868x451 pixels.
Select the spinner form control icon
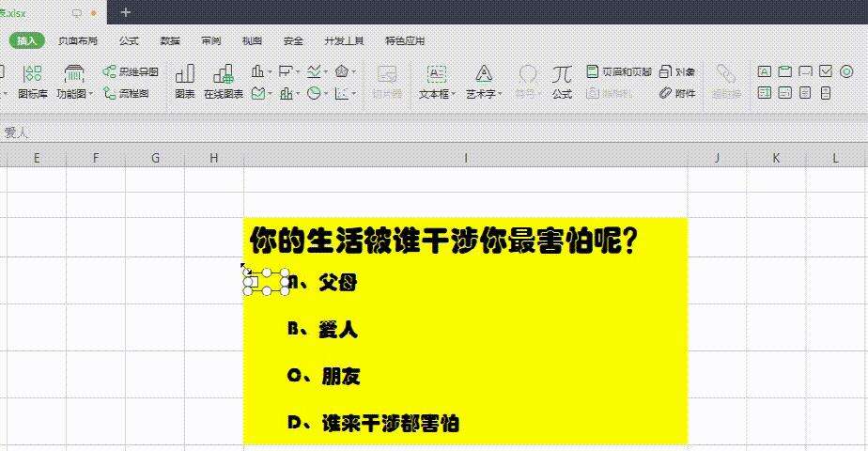[x=826, y=93]
